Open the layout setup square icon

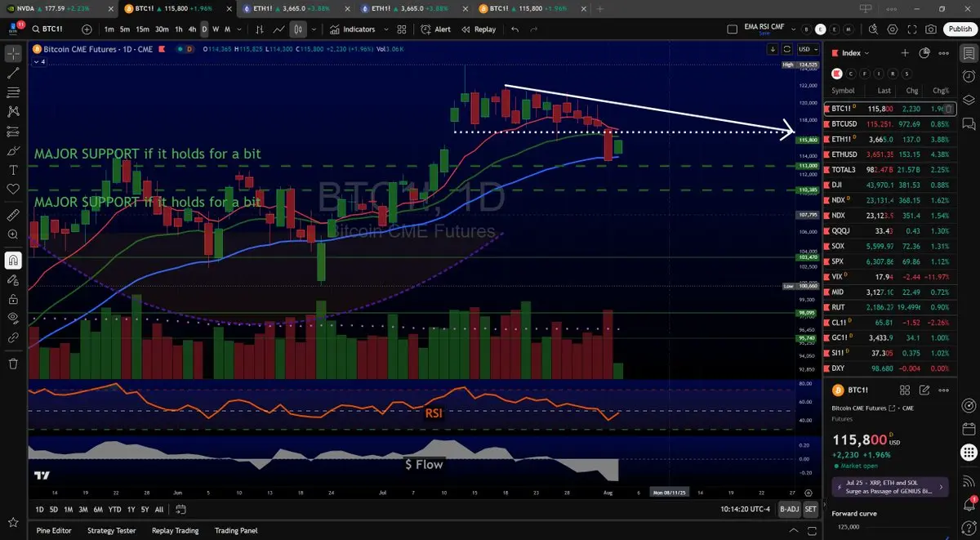(733, 29)
